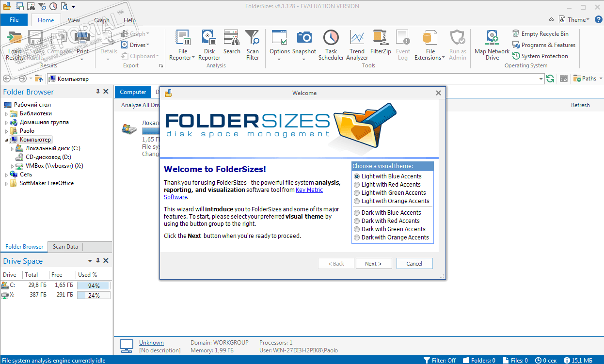The image size is (604, 364).
Task: Open the Scan Filter tool
Action: coord(253,45)
